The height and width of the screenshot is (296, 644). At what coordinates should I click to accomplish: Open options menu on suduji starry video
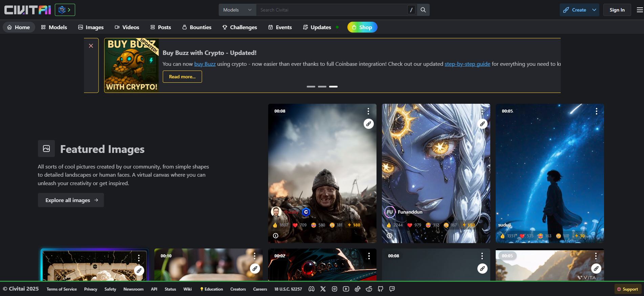point(596,111)
